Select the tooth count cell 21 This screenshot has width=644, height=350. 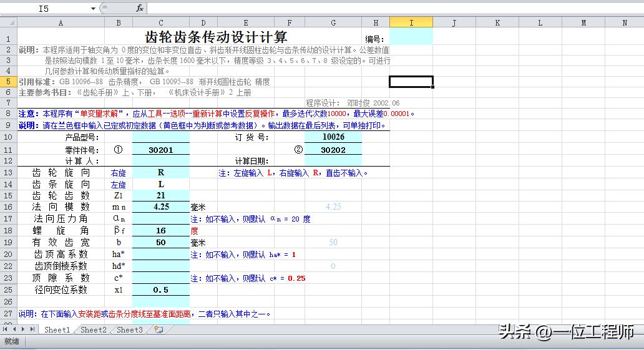160,195
